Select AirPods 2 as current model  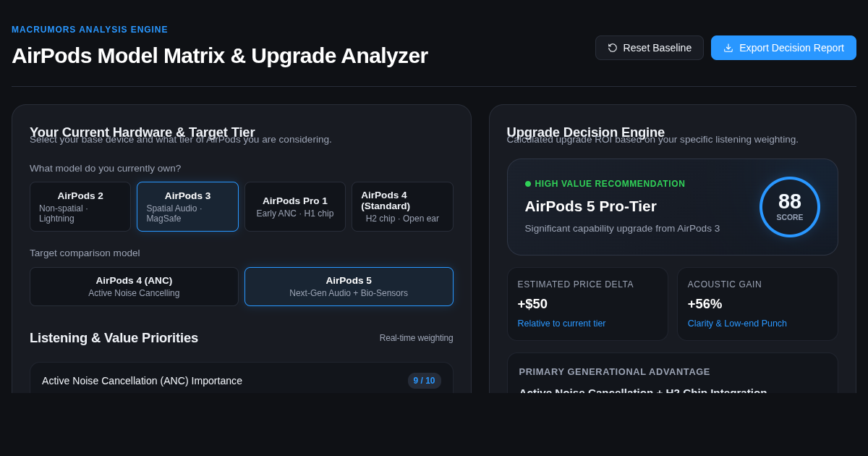[x=80, y=206]
